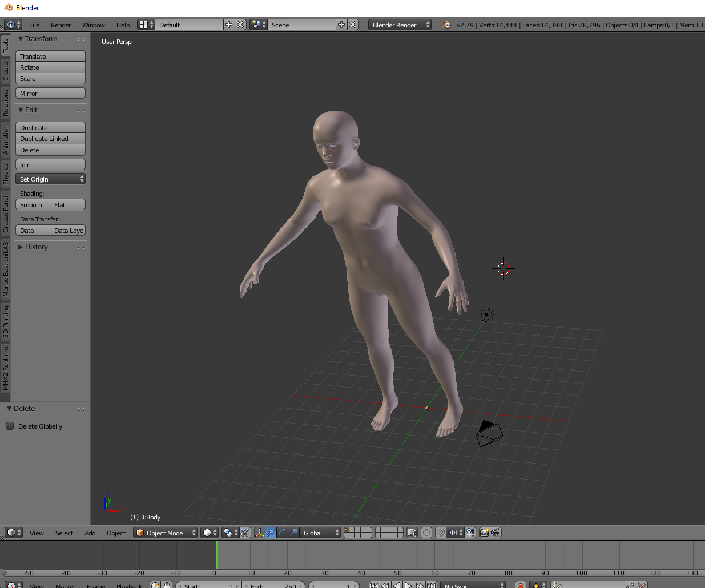Enable the Snap magnet icon

click(x=441, y=533)
